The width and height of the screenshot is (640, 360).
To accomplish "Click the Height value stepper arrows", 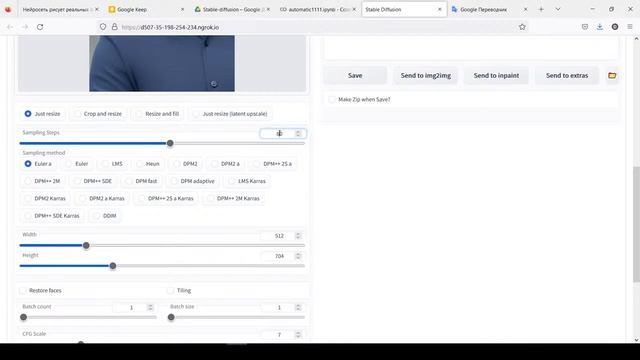I will 298,256.
